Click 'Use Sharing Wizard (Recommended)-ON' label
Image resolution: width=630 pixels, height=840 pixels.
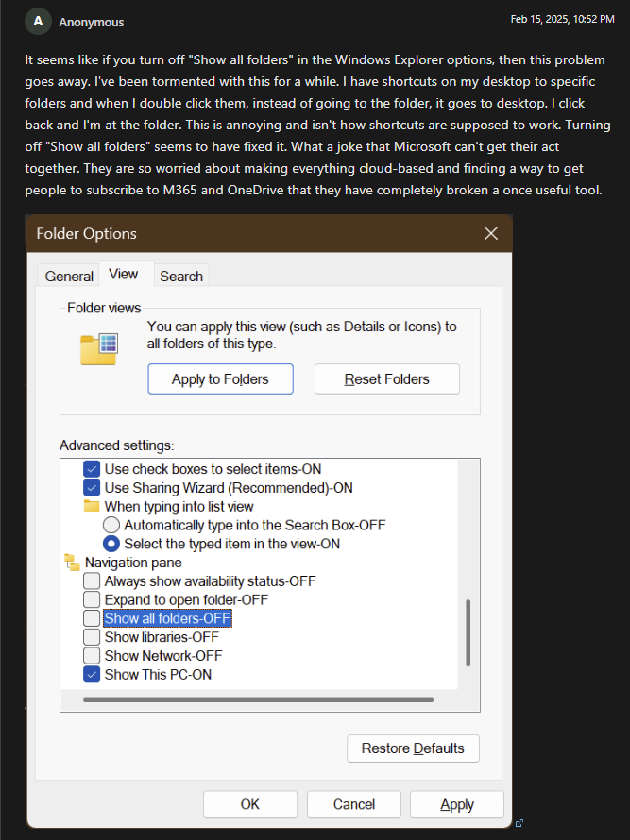pos(229,488)
